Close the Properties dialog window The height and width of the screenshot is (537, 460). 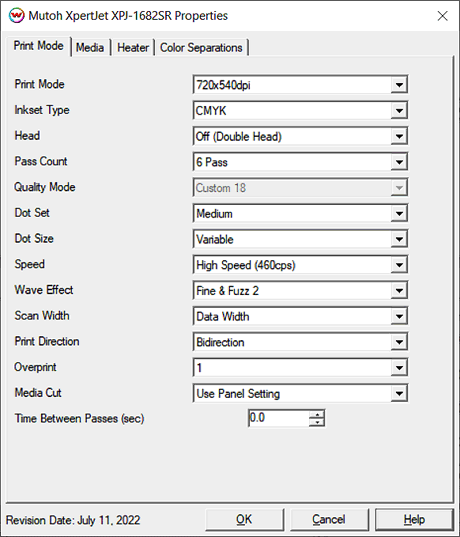442,16
